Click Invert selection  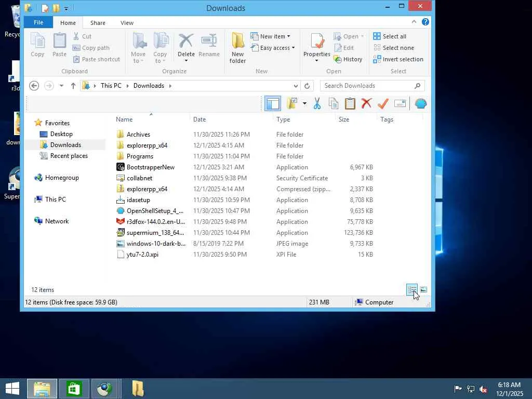[x=398, y=59]
